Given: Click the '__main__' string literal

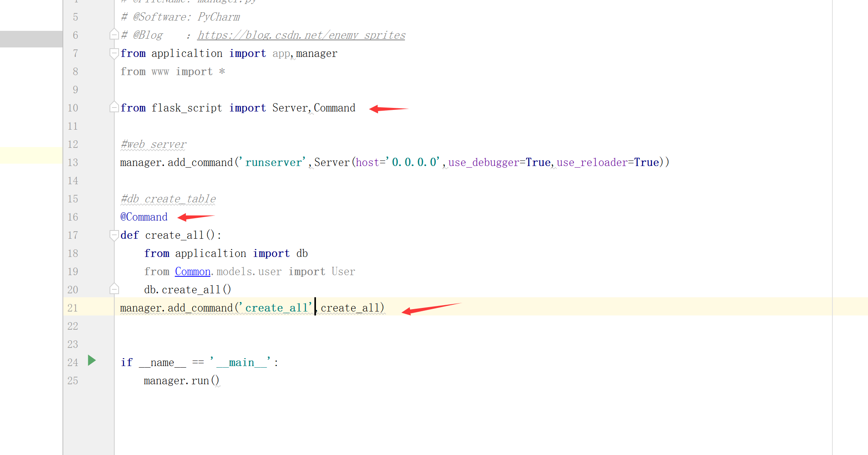Looking at the screenshot, I should click(241, 362).
